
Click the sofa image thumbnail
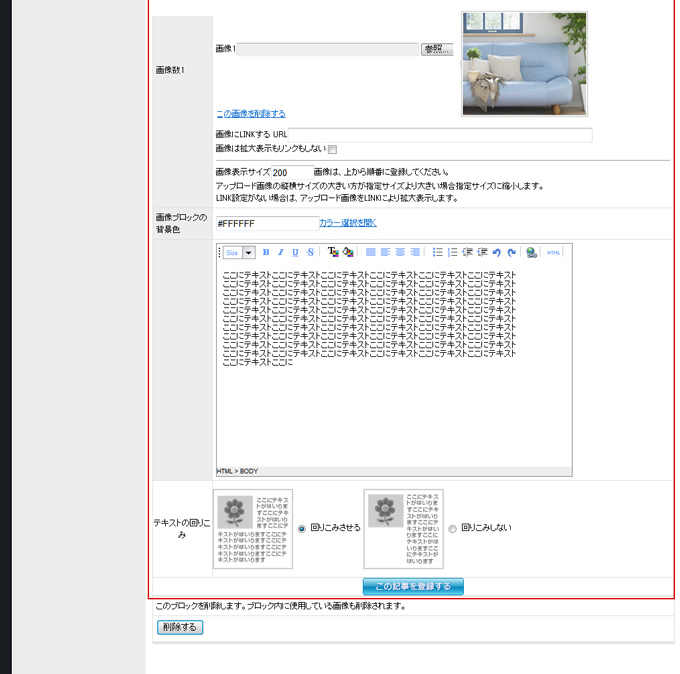click(524, 64)
